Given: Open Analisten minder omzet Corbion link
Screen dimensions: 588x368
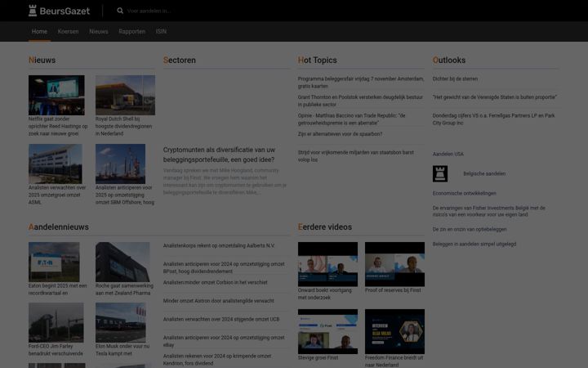Looking at the screenshot, I should click(x=216, y=282).
